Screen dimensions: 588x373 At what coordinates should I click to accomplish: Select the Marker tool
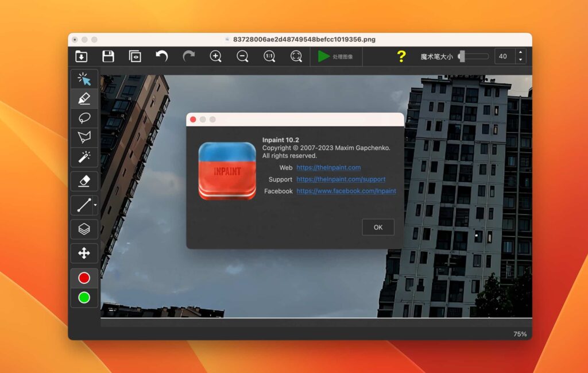(83, 98)
